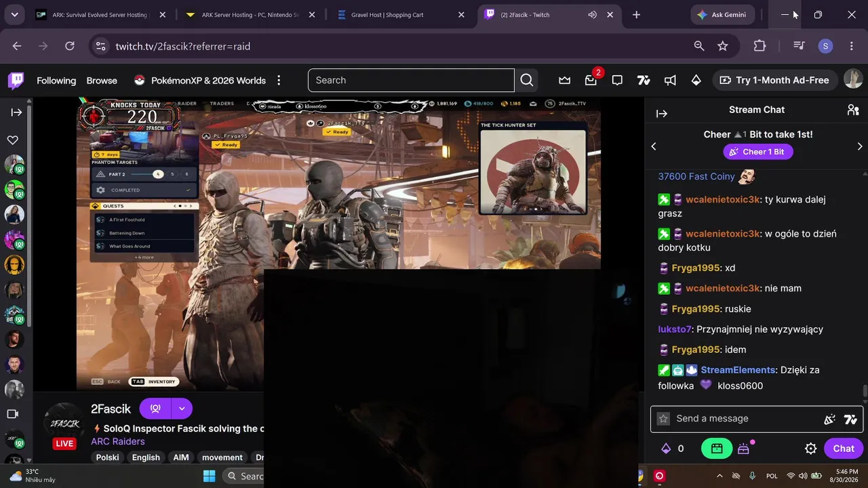Open the Chrome three-dot menu
Image resolution: width=868 pixels, height=488 pixels.
coord(852,46)
